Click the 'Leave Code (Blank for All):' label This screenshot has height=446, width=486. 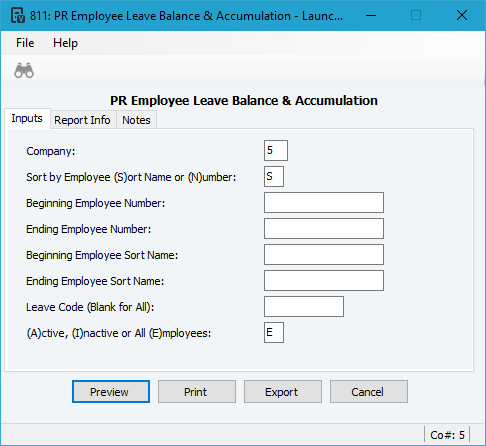tap(90, 307)
